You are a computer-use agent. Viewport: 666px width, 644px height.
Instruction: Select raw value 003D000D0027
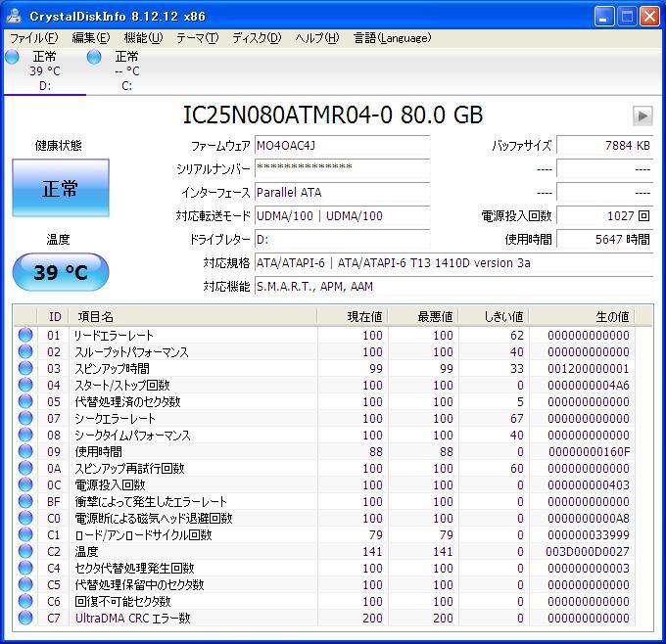[588, 551]
